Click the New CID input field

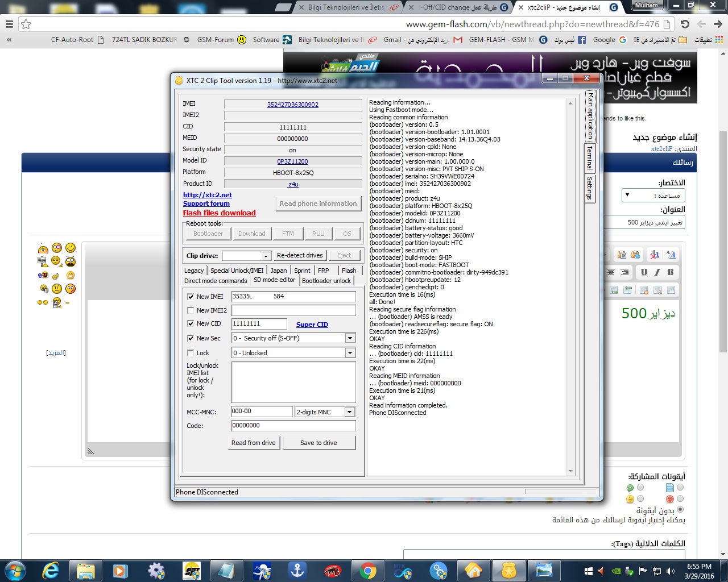[x=259, y=324]
